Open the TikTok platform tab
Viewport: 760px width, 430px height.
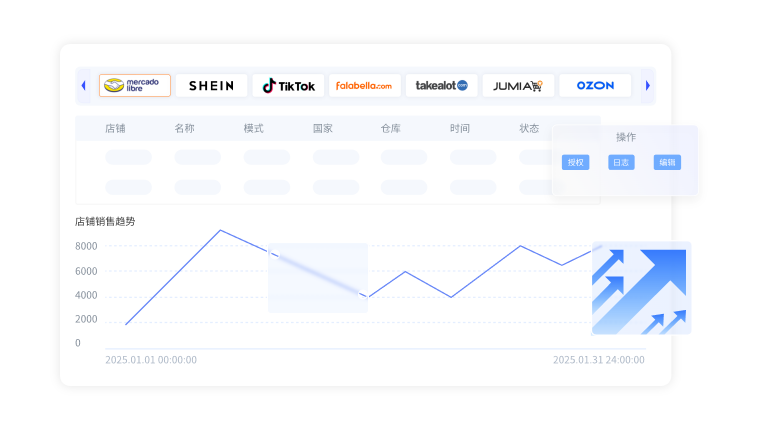tap(288, 86)
